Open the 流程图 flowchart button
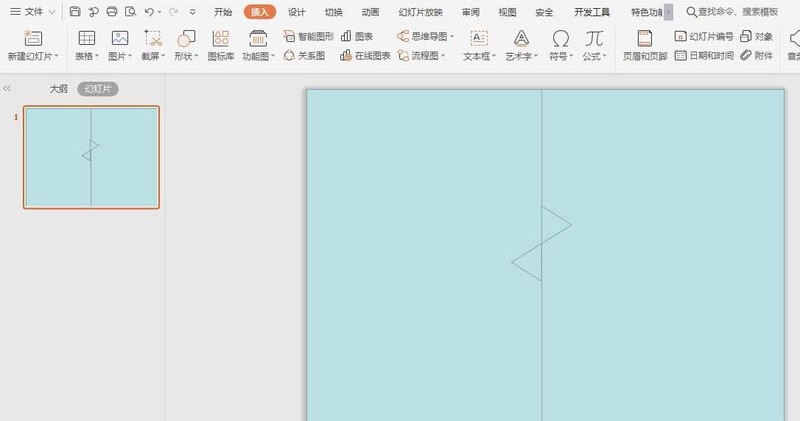Viewport: 800px width, 421px height. pos(421,55)
